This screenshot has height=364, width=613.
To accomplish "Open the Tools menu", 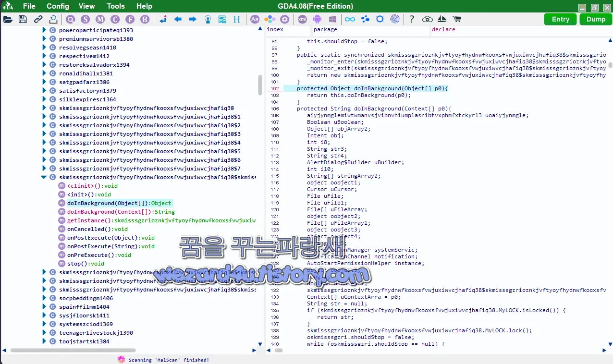I will click(116, 6).
